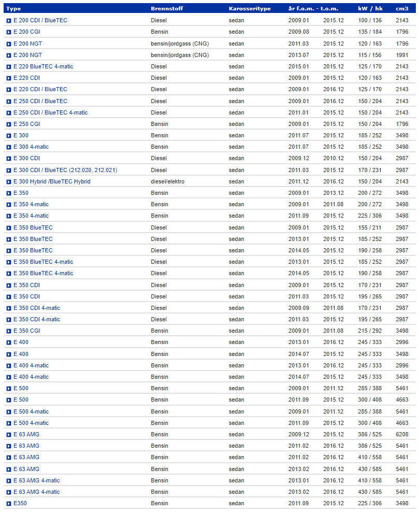Click the år f.o.m. - t.o.m. column header

[313, 8]
